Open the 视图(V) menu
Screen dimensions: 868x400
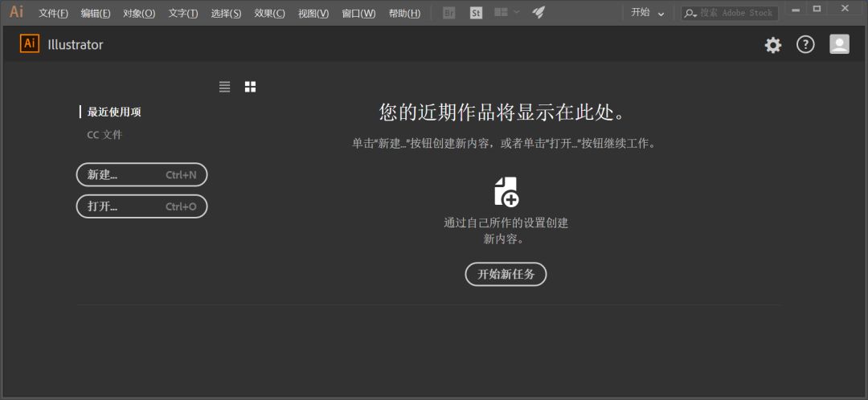[x=313, y=14]
